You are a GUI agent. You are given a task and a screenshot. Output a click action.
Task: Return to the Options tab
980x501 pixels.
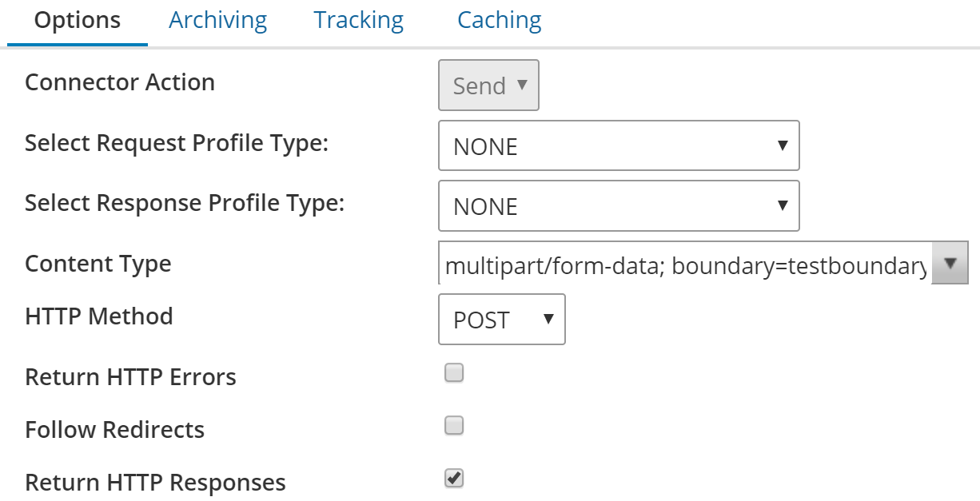(x=76, y=19)
